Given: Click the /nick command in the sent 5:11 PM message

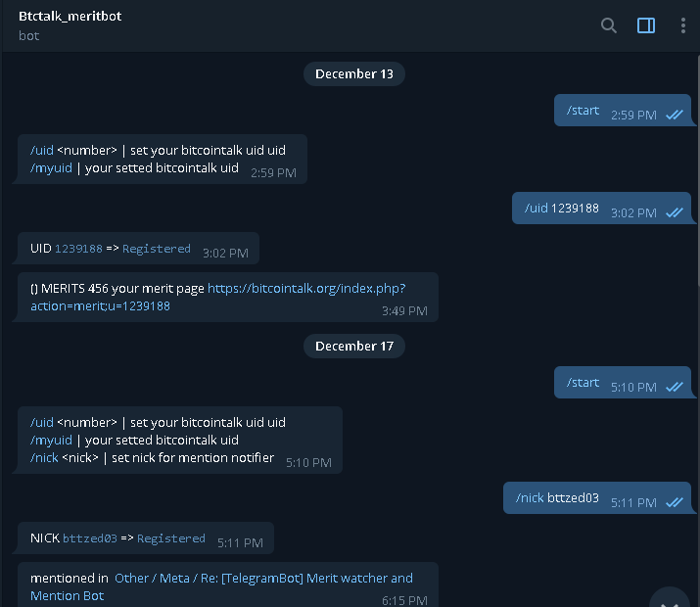Looking at the screenshot, I should pyautogui.click(x=530, y=498).
